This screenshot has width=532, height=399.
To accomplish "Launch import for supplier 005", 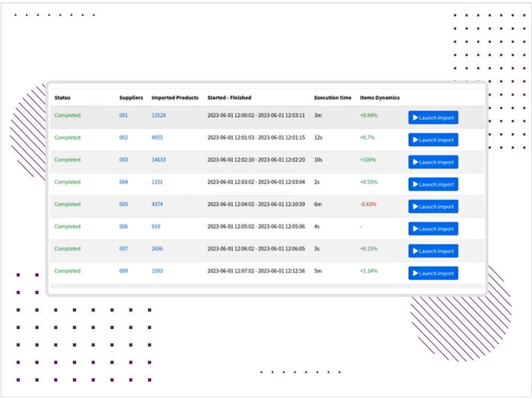I will [433, 206].
